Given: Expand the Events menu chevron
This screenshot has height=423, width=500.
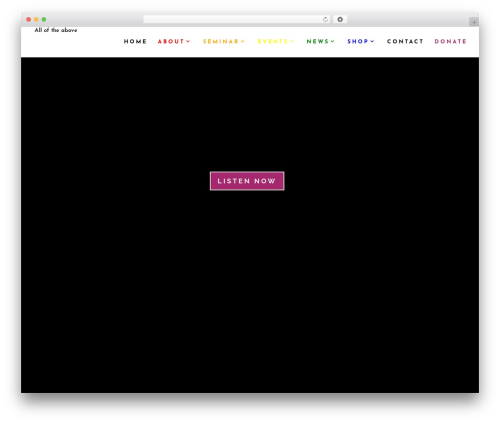Looking at the screenshot, I should pos(292,41).
